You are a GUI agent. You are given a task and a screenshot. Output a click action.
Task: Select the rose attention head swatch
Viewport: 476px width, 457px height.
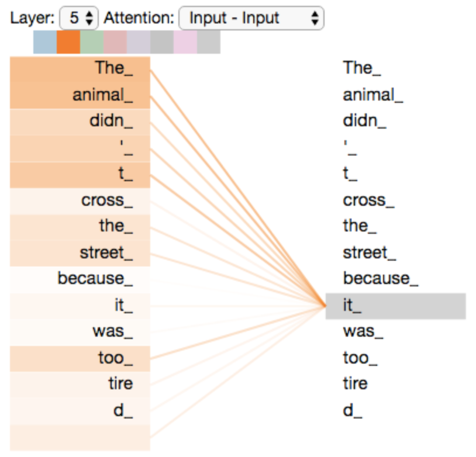click(115, 42)
